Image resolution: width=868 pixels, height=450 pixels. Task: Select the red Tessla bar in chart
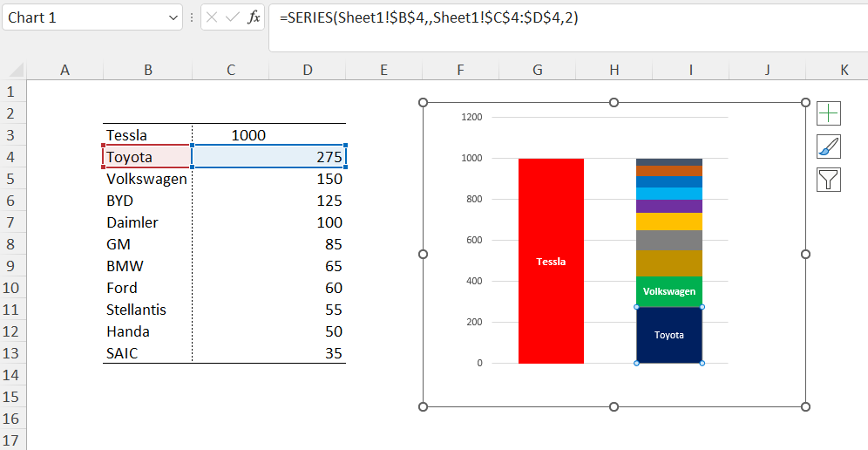click(x=551, y=261)
